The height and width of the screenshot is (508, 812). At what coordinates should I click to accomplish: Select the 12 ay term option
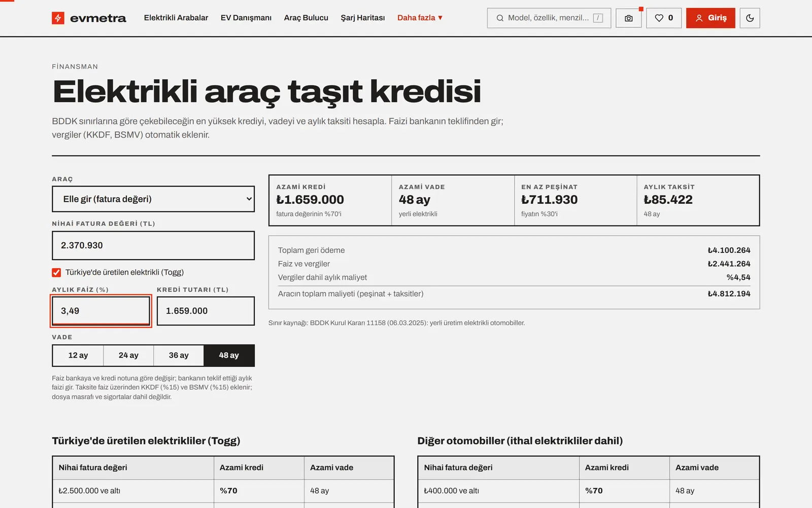pos(78,356)
